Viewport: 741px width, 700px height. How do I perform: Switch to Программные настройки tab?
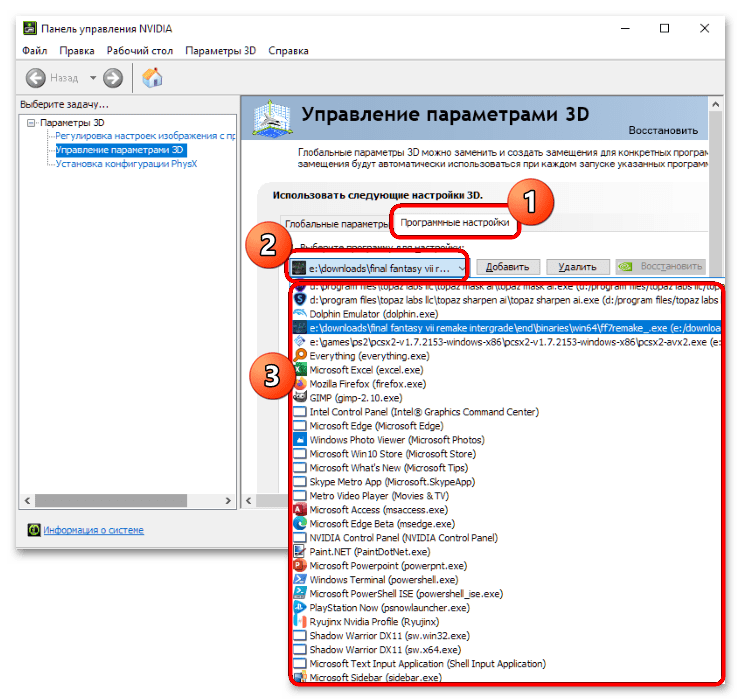point(455,222)
